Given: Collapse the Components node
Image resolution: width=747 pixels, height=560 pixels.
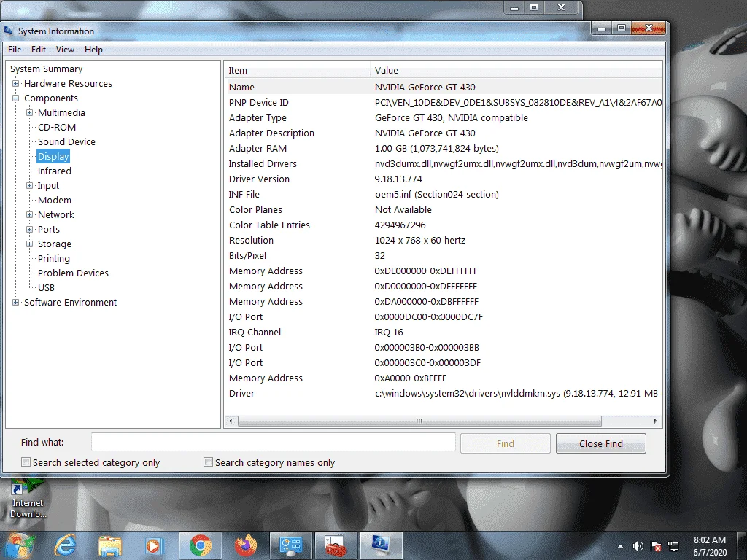Looking at the screenshot, I should tap(16, 98).
